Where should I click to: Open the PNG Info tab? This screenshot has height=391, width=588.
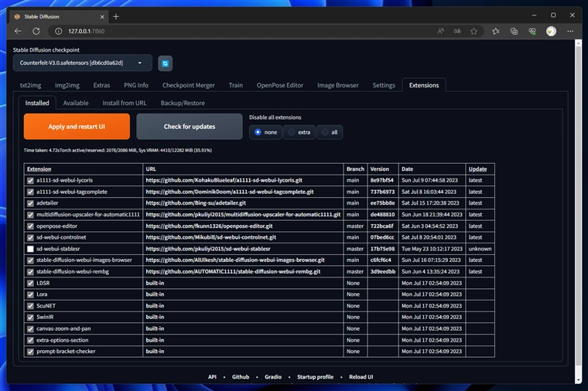tap(136, 86)
